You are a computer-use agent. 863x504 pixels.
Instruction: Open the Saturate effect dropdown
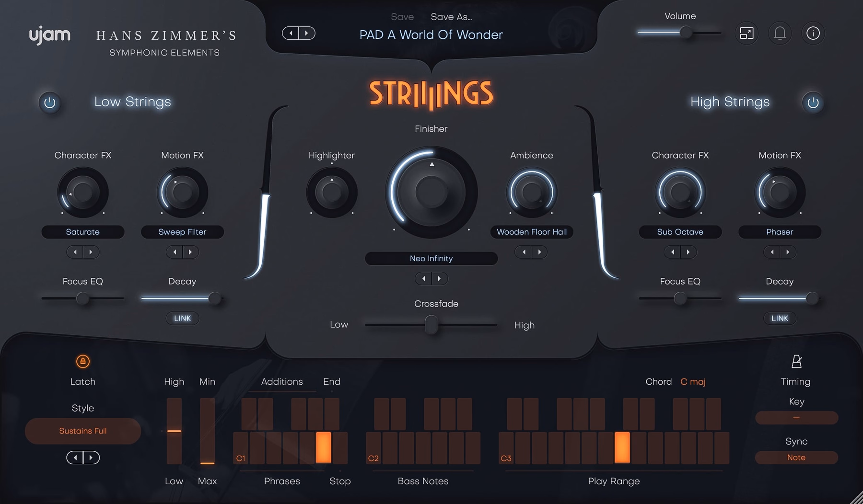[83, 232]
